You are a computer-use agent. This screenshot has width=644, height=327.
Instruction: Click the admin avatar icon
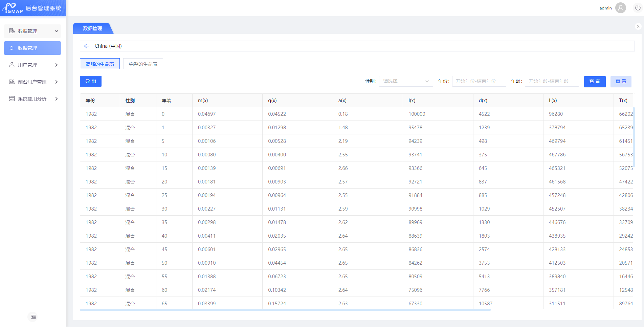pos(621,8)
